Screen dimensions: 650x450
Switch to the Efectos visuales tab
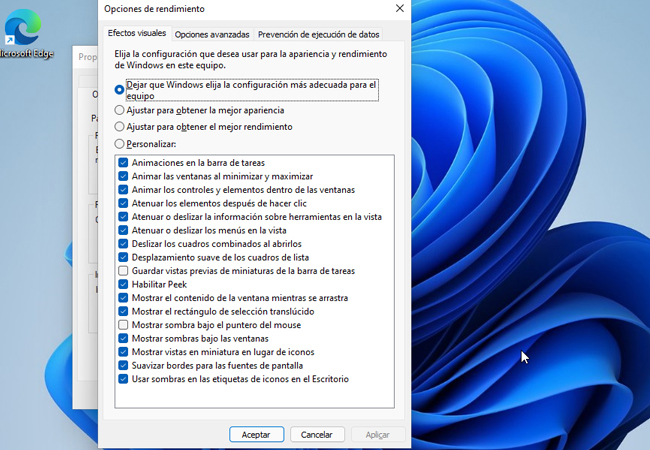coord(137,33)
